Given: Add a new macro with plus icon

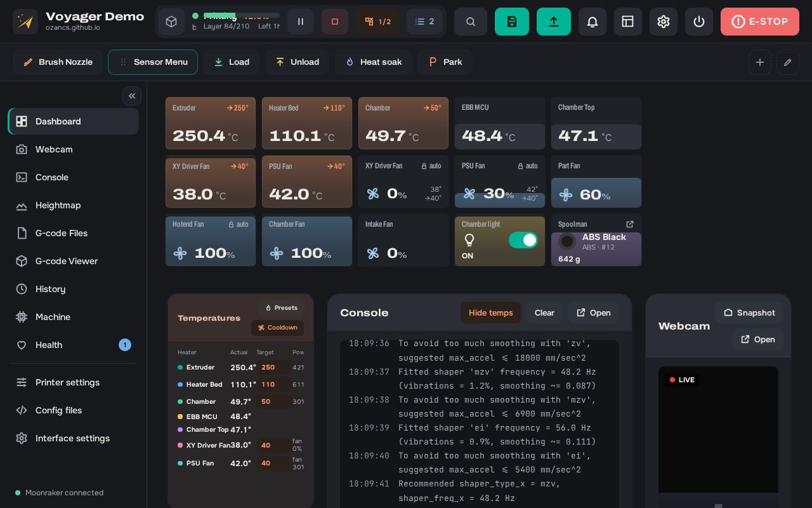Looking at the screenshot, I should click(760, 62).
